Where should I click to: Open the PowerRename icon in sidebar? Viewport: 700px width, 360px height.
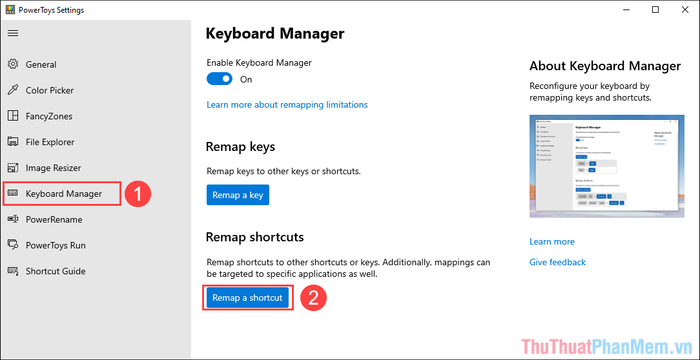(13, 219)
